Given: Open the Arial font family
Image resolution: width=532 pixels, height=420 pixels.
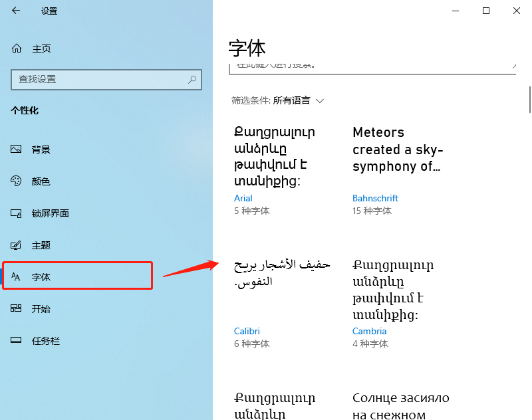Looking at the screenshot, I should click(x=243, y=198).
